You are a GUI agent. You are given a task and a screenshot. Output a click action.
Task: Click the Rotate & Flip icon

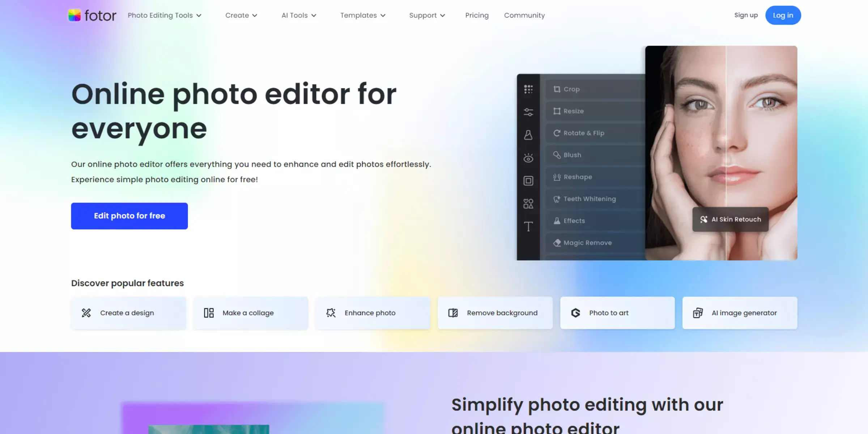(x=556, y=132)
